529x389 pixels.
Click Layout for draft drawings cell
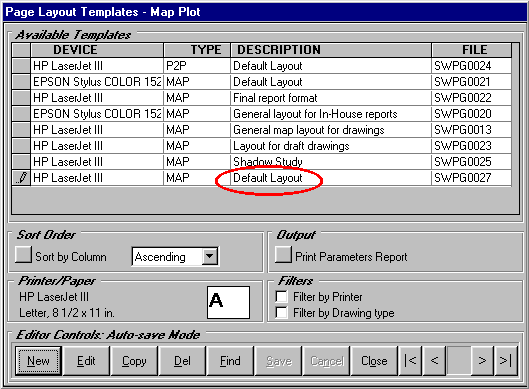[331, 146]
